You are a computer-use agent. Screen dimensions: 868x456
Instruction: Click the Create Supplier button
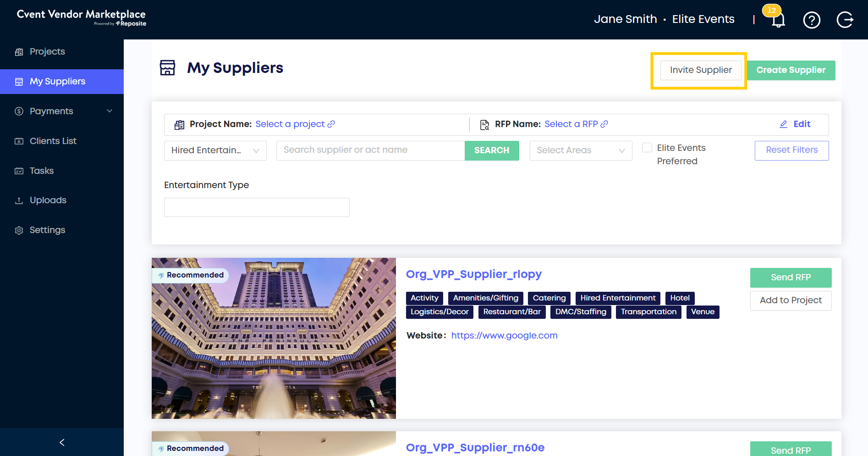coord(791,70)
